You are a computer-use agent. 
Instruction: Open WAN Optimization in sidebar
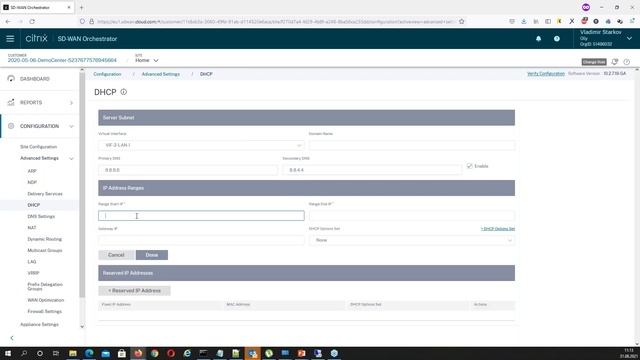pos(46,300)
